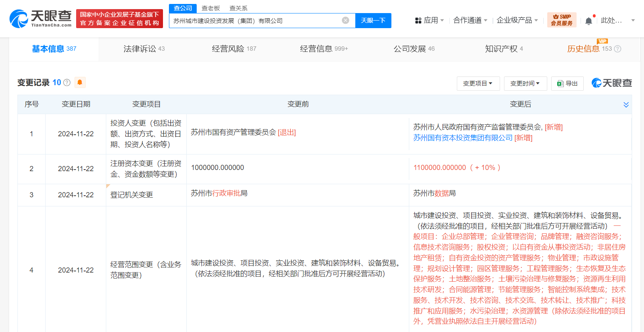Open the 变更项目 filter dropdown
Viewport: 644px width, 332px height.
[x=478, y=84]
